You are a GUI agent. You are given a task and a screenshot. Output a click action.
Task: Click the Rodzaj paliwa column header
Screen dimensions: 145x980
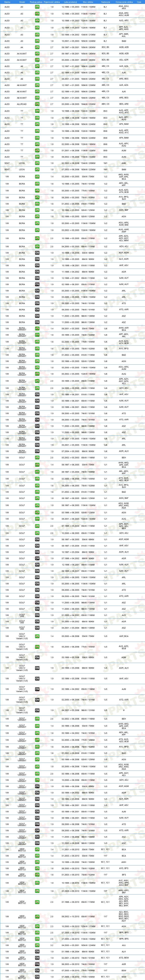pos(36,2)
